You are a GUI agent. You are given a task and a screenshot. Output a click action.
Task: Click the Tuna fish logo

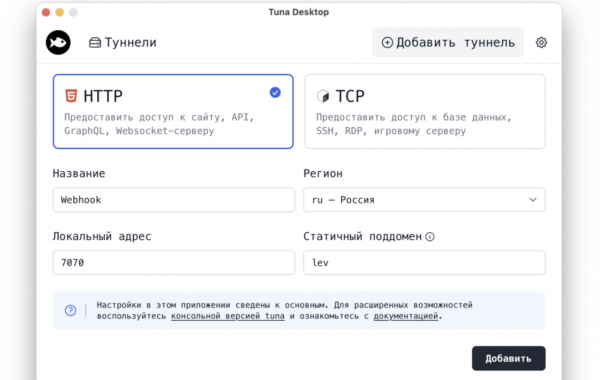58,42
